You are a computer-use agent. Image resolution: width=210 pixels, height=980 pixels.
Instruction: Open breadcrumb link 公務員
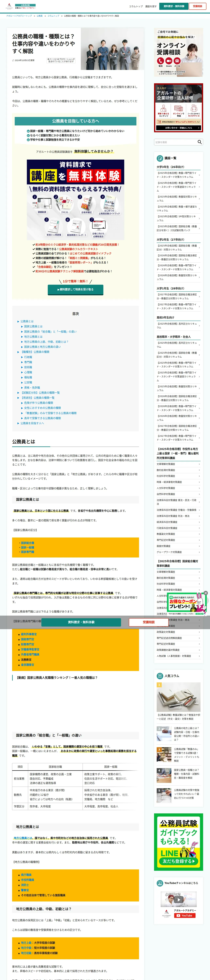click(x=40, y=16)
